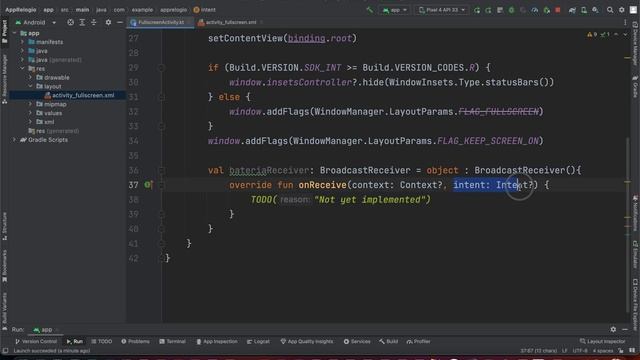This screenshot has height=360, width=640.
Task: Open the Run tool window tab
Action: pyautogui.click(x=75, y=341)
